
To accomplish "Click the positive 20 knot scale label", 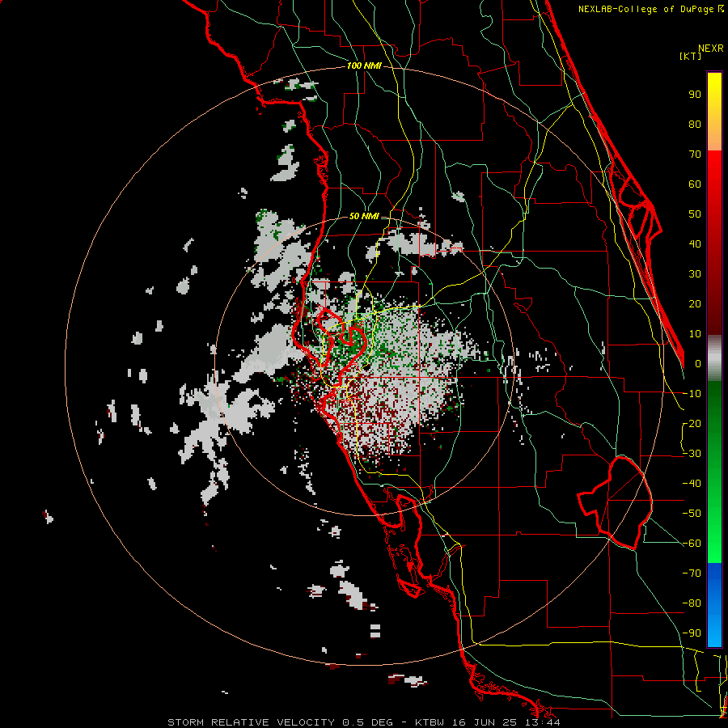I will [x=695, y=304].
